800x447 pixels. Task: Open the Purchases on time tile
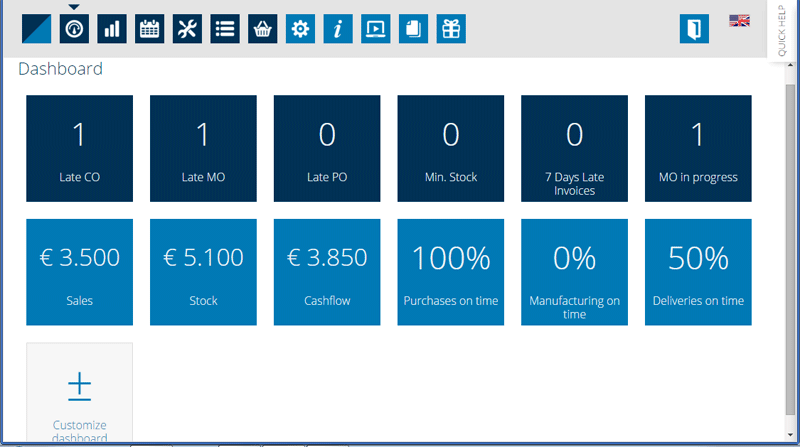click(x=451, y=272)
